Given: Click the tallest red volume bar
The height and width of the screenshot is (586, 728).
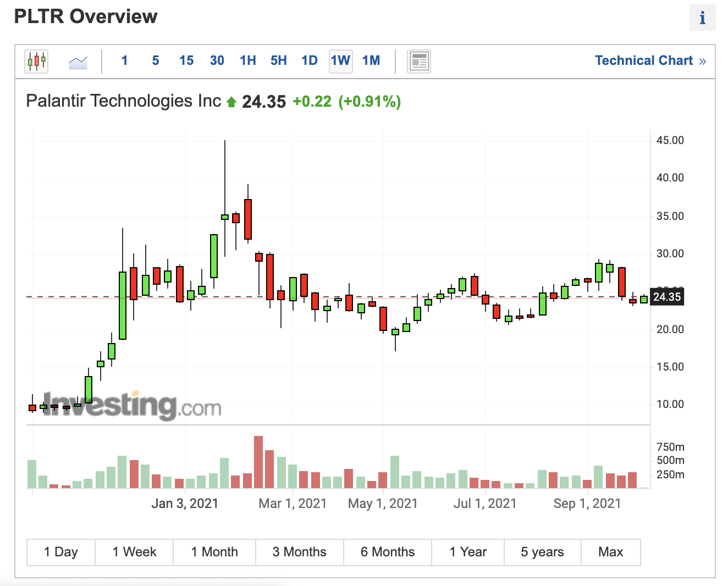Looking at the screenshot, I should coord(258,462).
